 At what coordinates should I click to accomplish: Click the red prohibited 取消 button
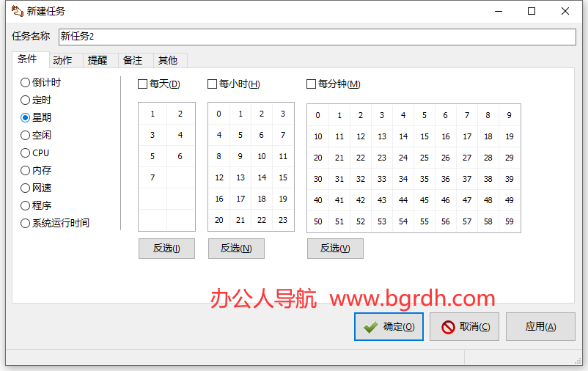tap(465, 327)
